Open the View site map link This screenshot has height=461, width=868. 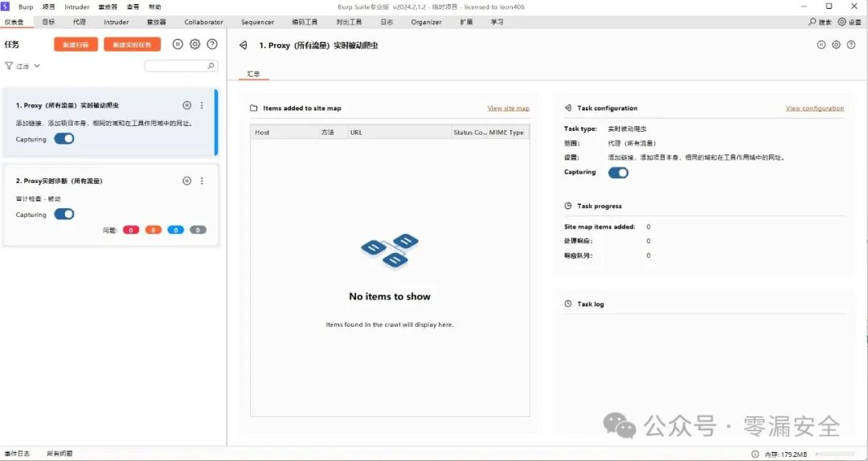508,108
